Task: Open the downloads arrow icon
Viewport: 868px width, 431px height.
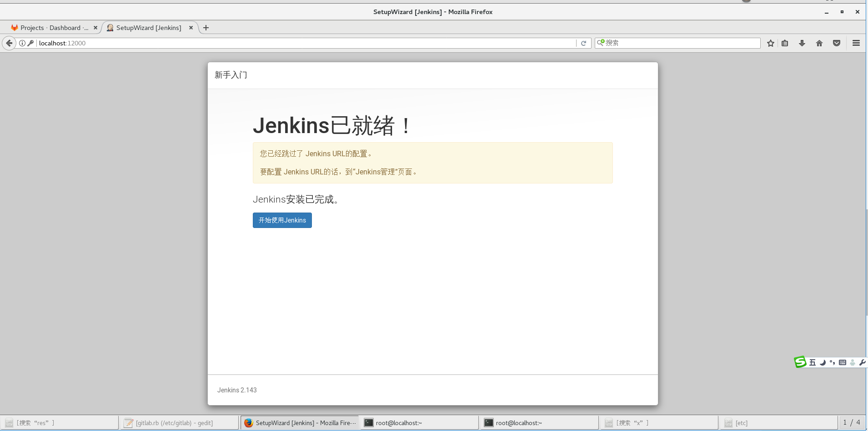Action: click(802, 43)
